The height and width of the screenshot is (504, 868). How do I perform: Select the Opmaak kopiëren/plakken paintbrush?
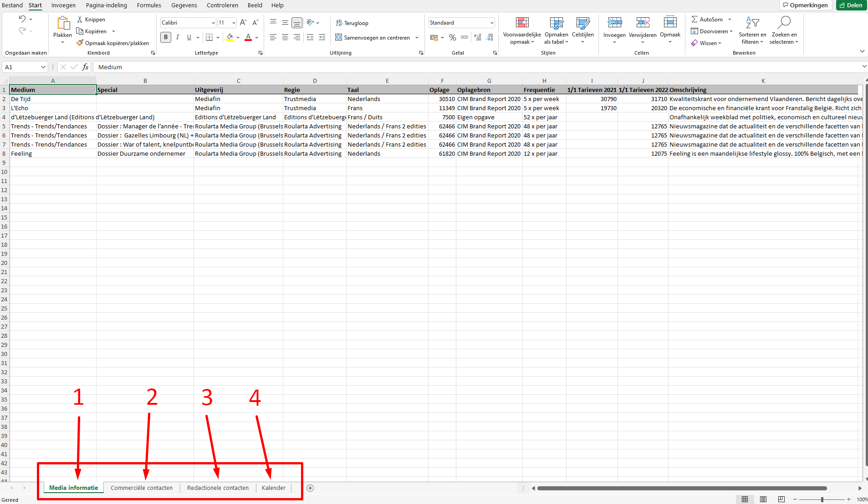[80, 43]
